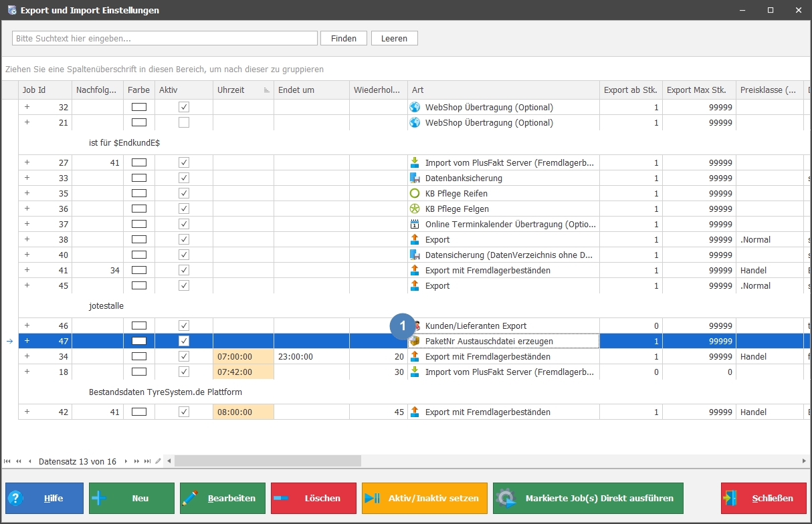Close the dialog with Schließen
This screenshot has width=812, height=524.
tap(764, 498)
